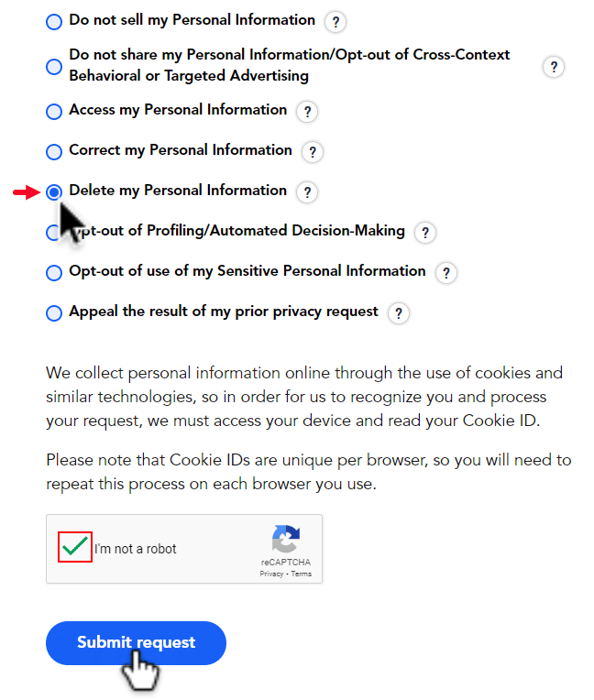This screenshot has height=700, width=594.
Task: Click the Submit request button
Action: [x=136, y=643]
